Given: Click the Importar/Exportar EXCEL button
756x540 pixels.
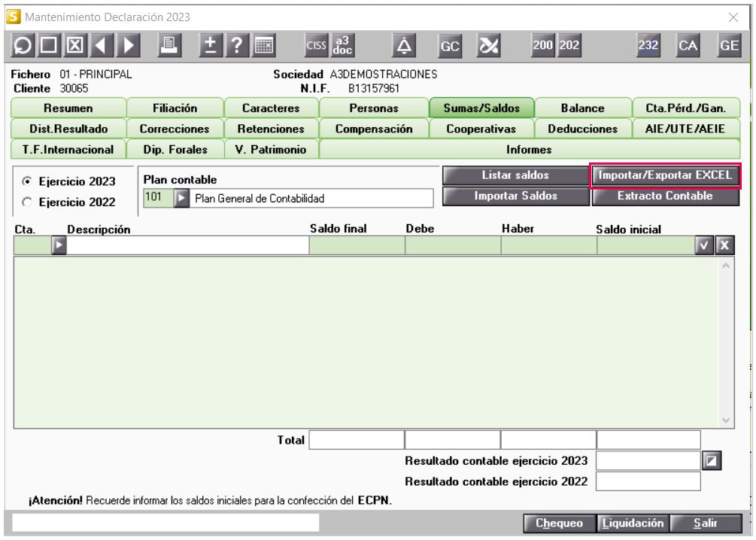Looking at the screenshot, I should click(x=666, y=175).
